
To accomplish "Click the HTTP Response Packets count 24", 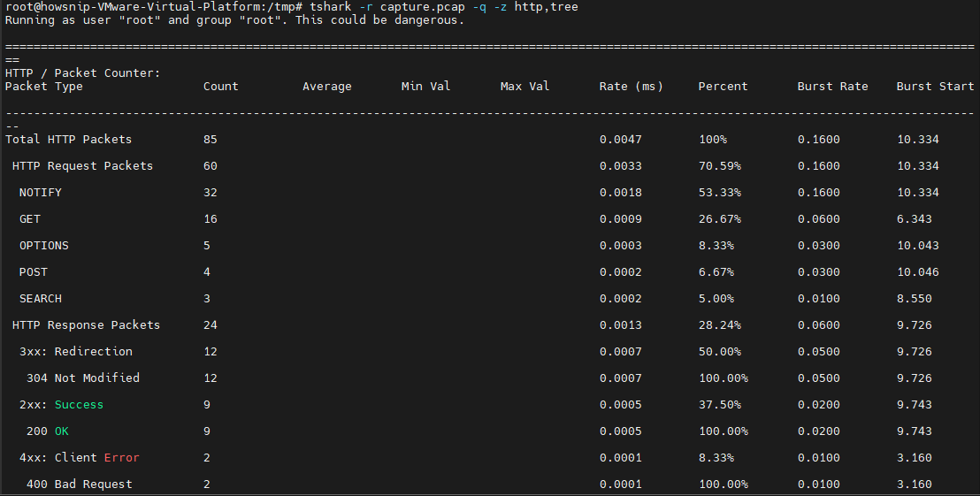I will coord(210,324).
